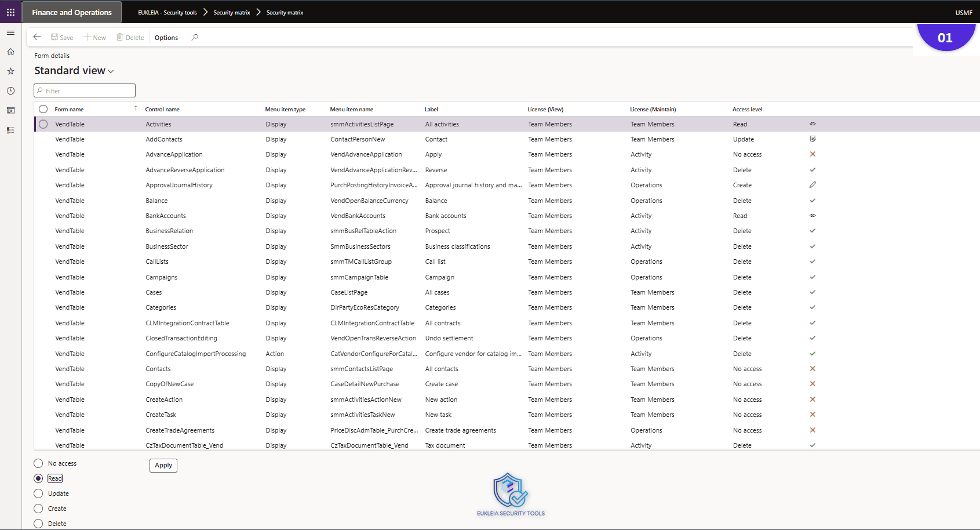Click the back arrow in action pane

pos(37,37)
